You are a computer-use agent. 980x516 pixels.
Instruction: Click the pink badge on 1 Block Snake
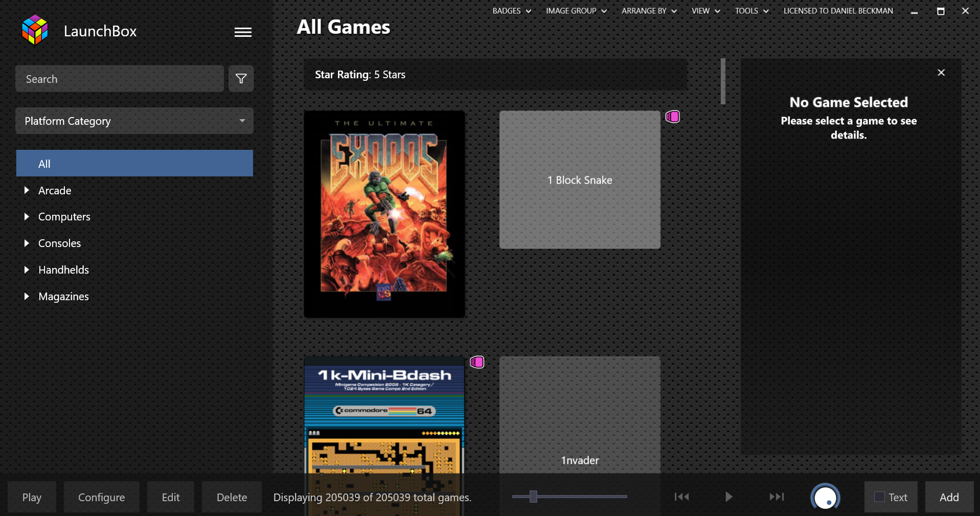pyautogui.click(x=673, y=117)
